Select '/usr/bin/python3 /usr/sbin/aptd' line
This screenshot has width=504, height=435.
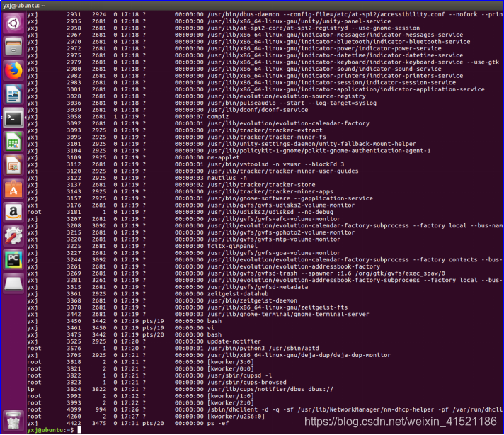coord(263,349)
